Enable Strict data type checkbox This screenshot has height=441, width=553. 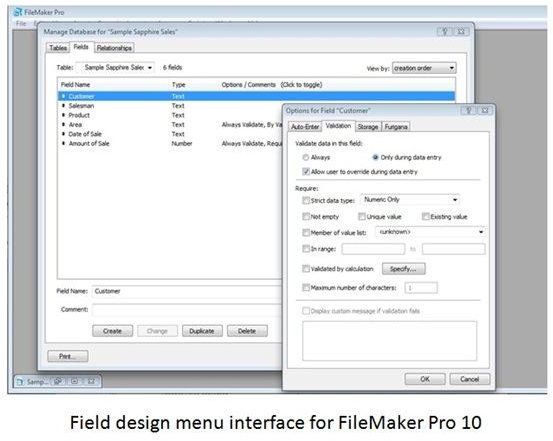(x=306, y=200)
